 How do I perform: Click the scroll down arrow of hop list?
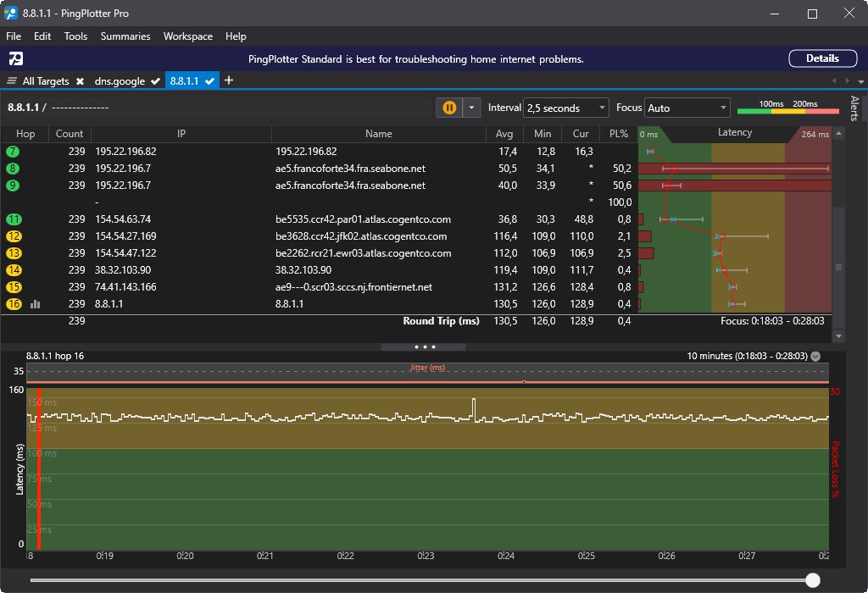838,335
